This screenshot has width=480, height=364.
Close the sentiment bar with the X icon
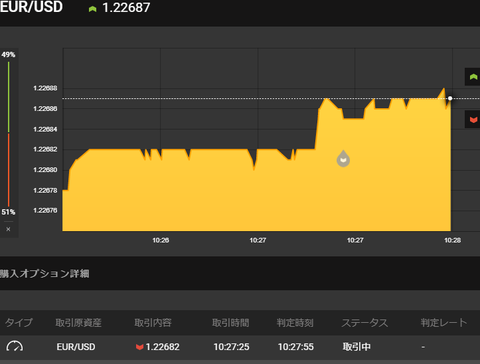[x=8, y=229]
